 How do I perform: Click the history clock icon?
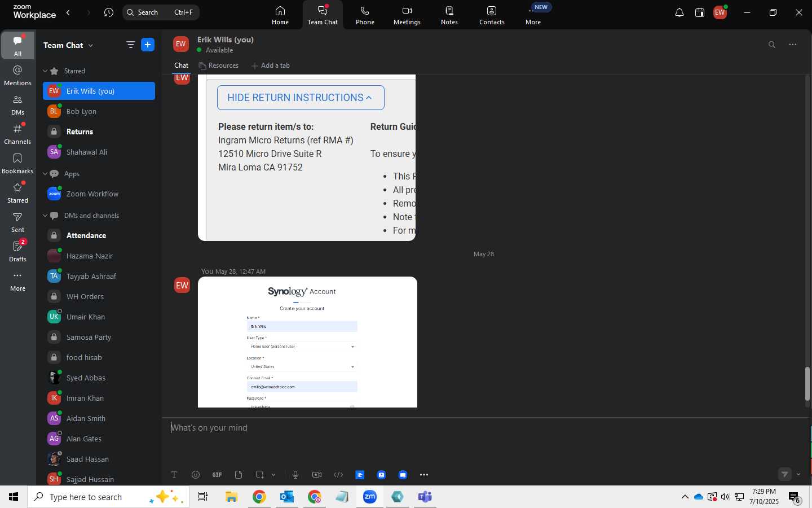click(109, 12)
